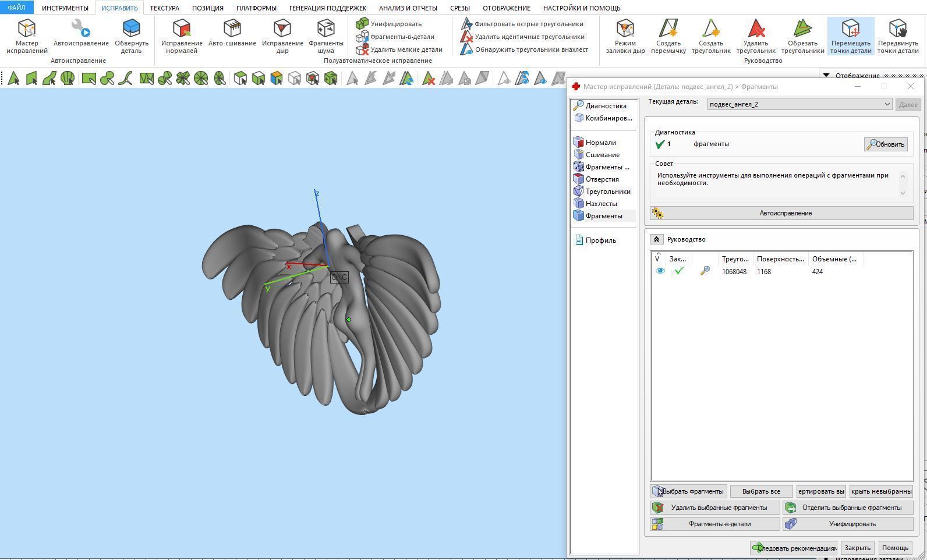Click Фильтровать острые треугольники
Screen dimensions: 927x560
point(522,24)
